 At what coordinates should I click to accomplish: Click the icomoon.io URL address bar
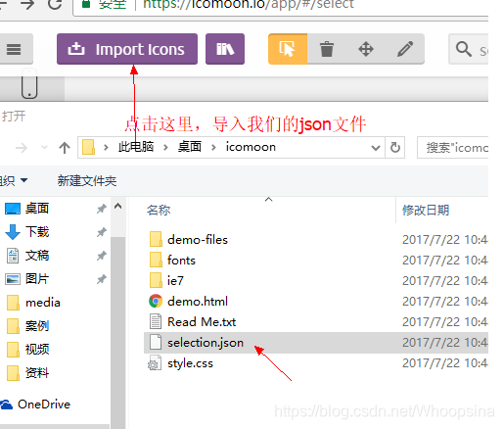point(281,7)
